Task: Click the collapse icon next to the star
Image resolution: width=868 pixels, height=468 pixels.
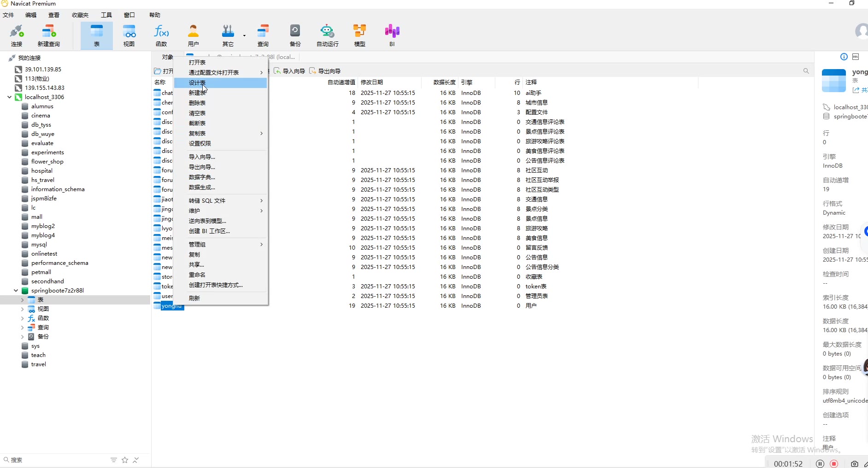Action: tap(136, 460)
